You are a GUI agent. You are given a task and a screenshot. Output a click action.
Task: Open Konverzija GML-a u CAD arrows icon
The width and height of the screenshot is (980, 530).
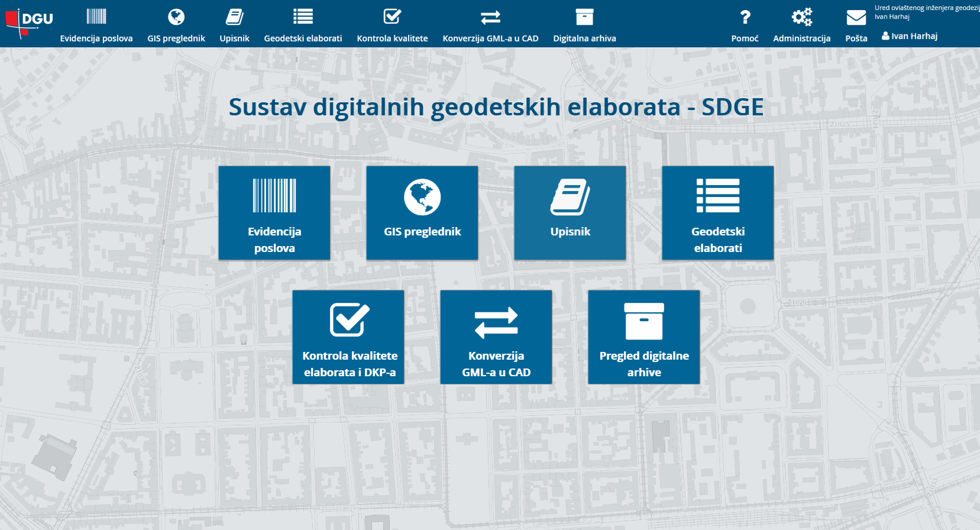pyautogui.click(x=490, y=17)
